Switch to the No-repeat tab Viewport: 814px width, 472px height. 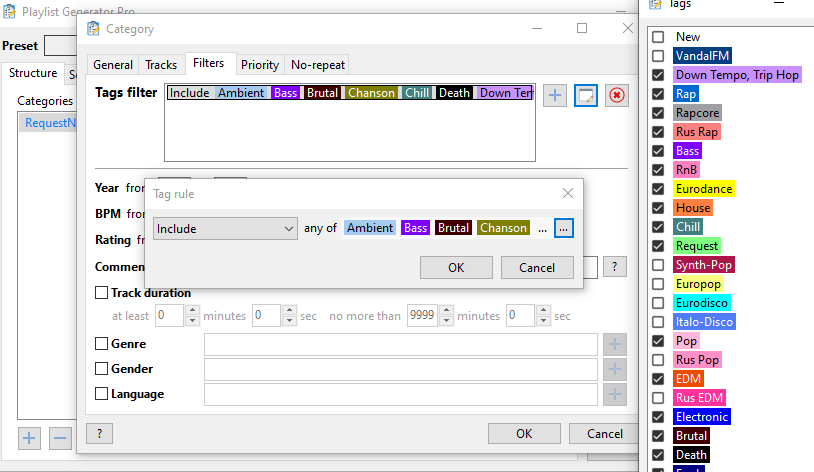click(x=318, y=65)
